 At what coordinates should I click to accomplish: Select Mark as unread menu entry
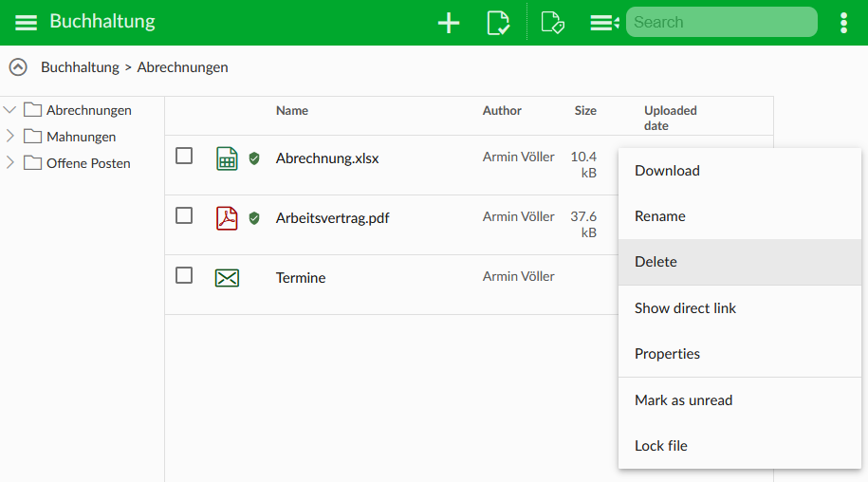point(740,400)
